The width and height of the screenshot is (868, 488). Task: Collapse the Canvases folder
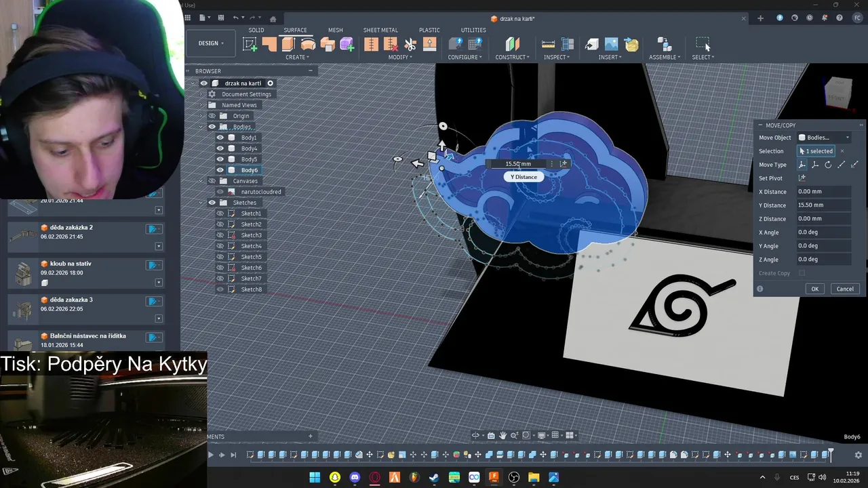point(201,181)
